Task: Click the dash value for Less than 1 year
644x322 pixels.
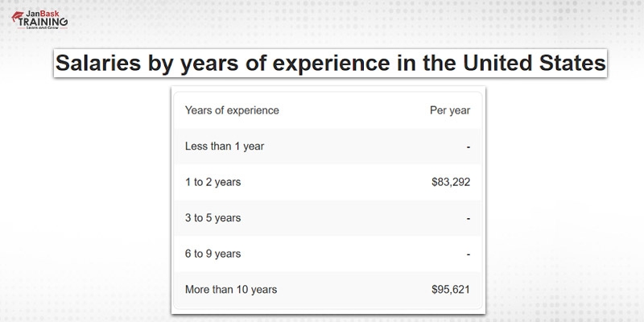Action: [468, 146]
